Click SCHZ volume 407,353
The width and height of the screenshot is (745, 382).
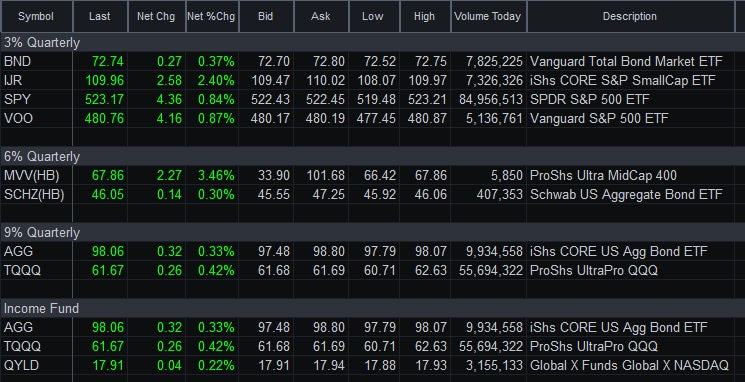click(x=499, y=194)
